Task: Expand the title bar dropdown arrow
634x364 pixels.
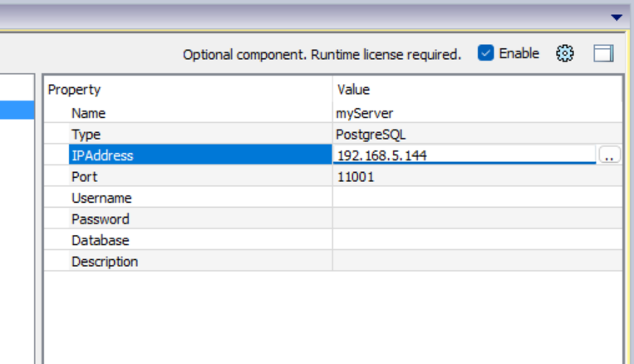Action: click(617, 17)
